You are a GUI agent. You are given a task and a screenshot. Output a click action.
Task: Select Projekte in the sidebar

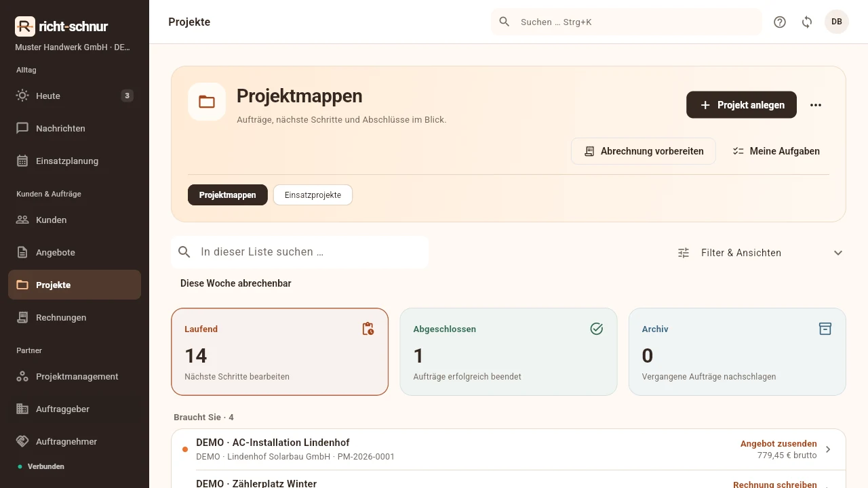75,285
